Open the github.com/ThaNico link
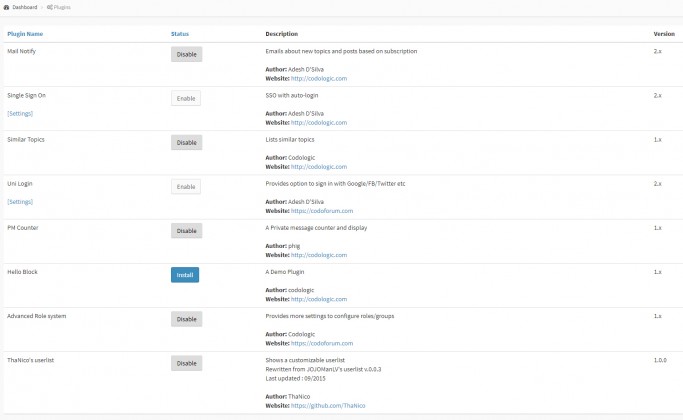Screen dimensions: 683x420 (x=328, y=406)
